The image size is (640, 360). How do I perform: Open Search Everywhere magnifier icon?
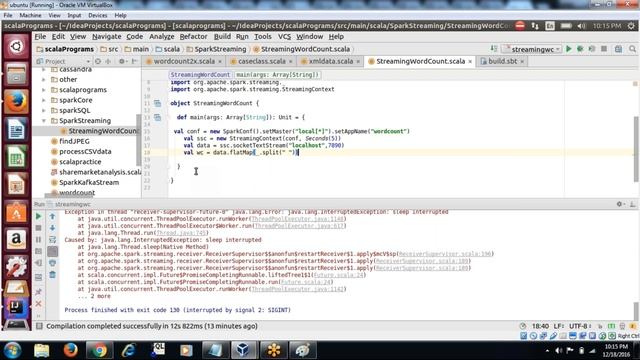[632, 49]
